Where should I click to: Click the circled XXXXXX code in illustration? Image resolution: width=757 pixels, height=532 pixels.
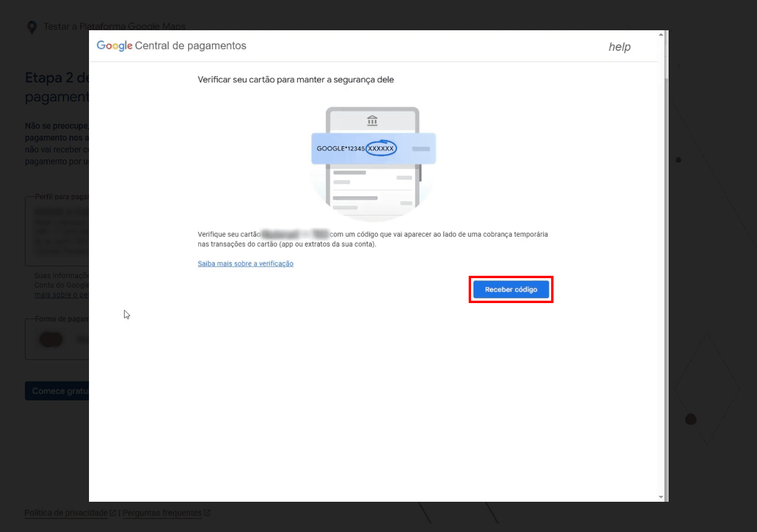tap(381, 148)
